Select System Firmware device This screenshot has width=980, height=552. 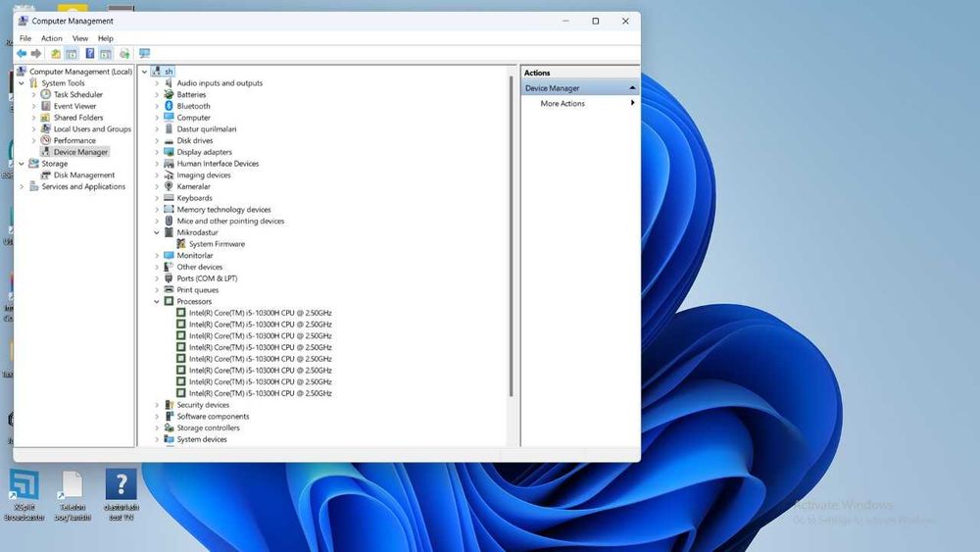point(217,244)
